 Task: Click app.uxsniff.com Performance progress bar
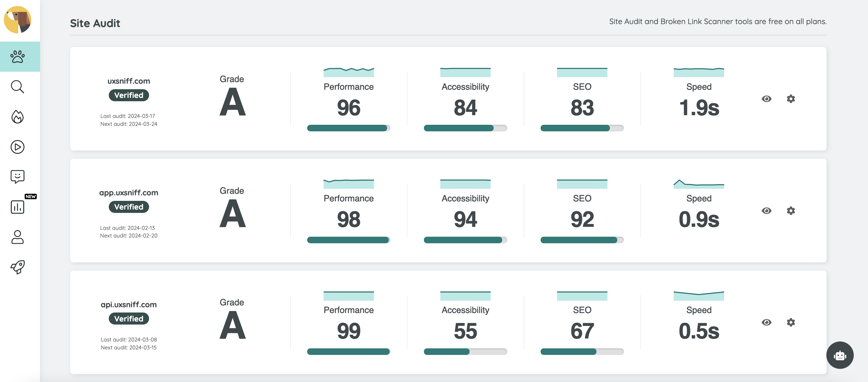pos(349,240)
